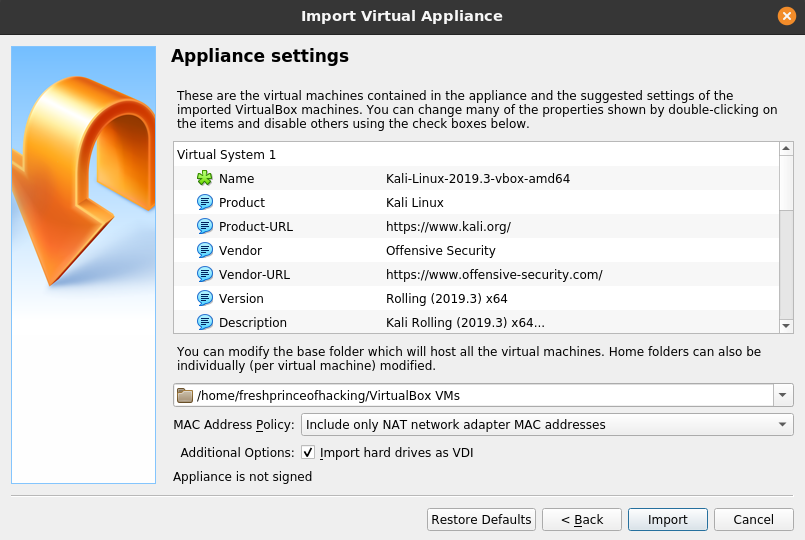Screen dimensions: 805x540
Task: Click the Import button
Action: point(667,519)
